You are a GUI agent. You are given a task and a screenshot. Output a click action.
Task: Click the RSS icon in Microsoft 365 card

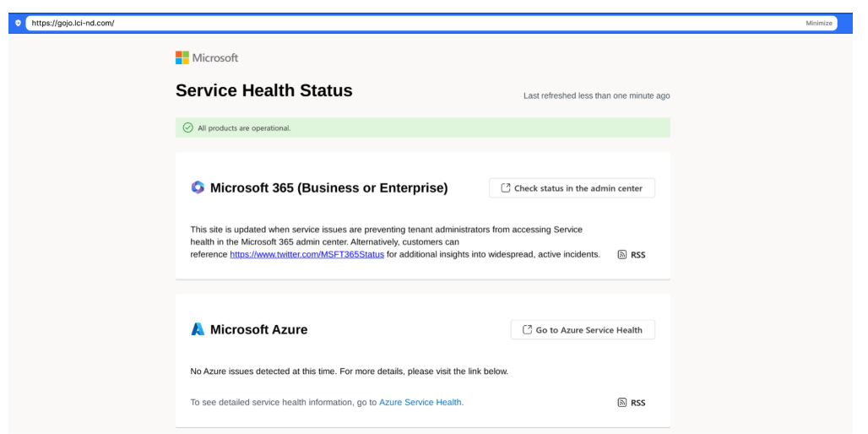tap(621, 255)
